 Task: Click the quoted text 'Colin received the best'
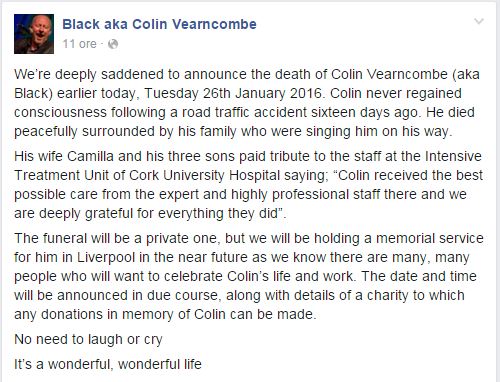coord(410,175)
